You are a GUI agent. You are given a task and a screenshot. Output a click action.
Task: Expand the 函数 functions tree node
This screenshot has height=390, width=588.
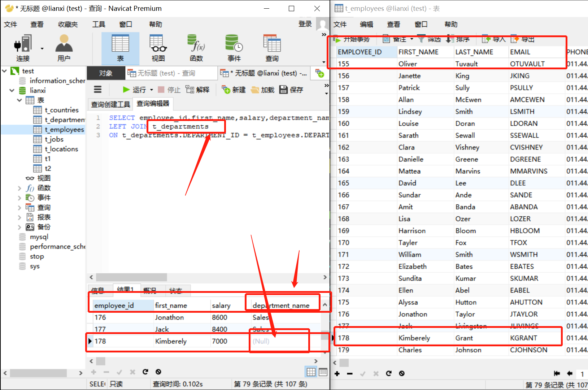(19, 188)
